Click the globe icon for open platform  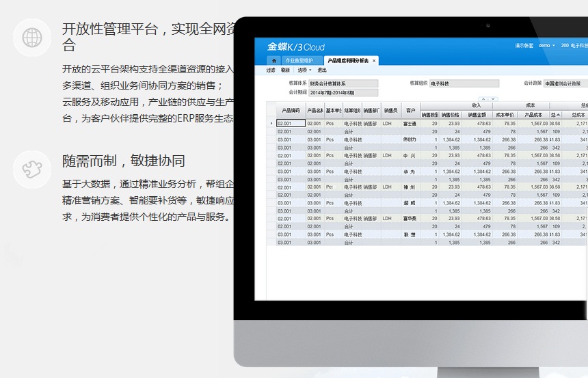click(x=32, y=37)
